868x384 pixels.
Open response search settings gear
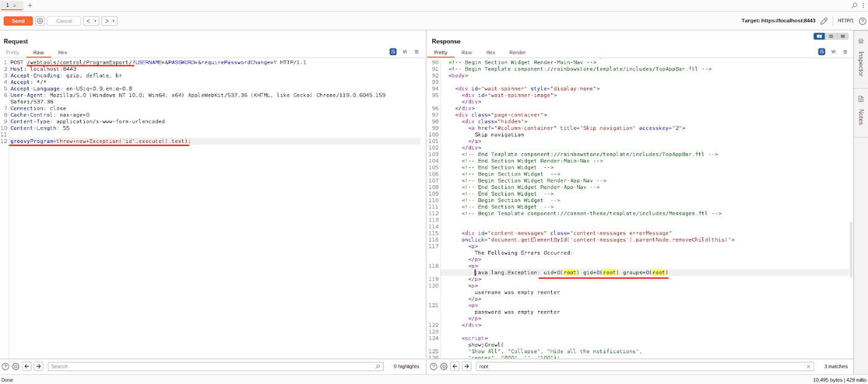click(x=444, y=367)
